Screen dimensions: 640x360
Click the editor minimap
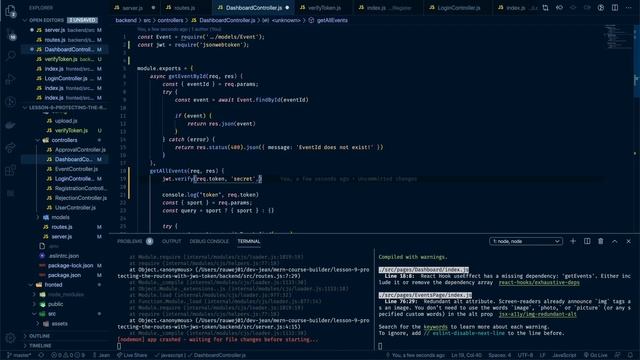[x=617, y=37]
